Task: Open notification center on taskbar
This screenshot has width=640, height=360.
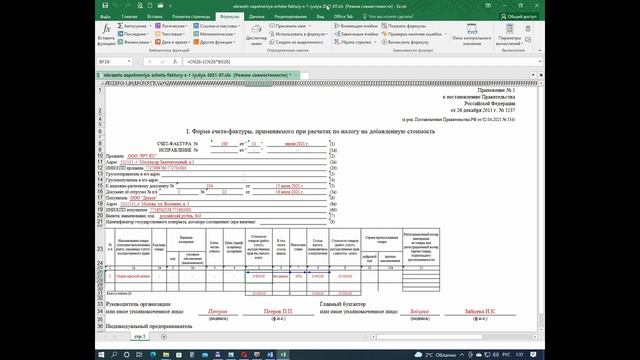Action: (533, 355)
